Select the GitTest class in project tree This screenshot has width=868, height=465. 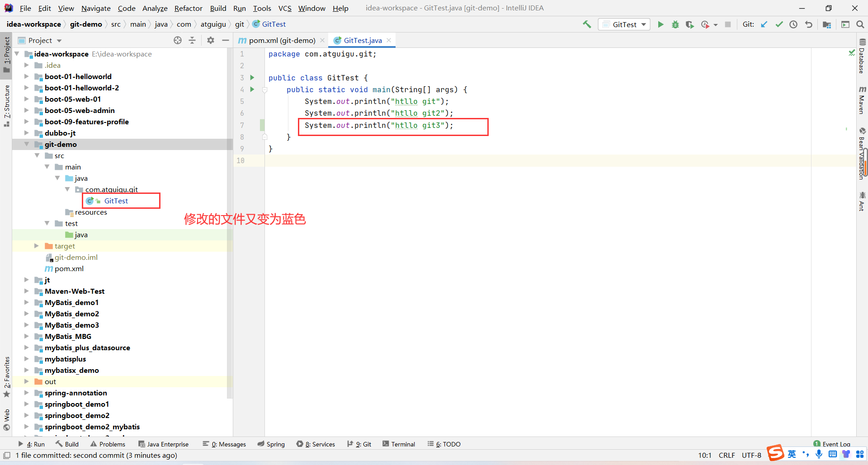tap(116, 201)
